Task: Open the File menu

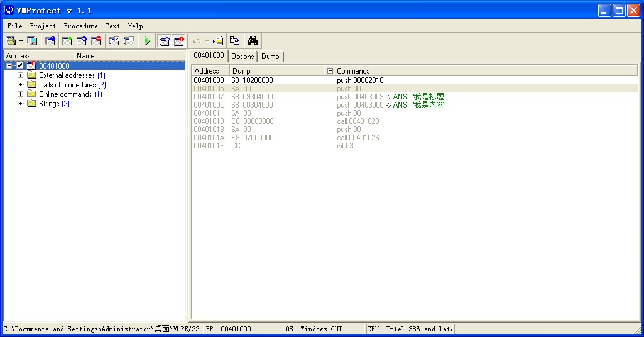Action: tap(15, 26)
